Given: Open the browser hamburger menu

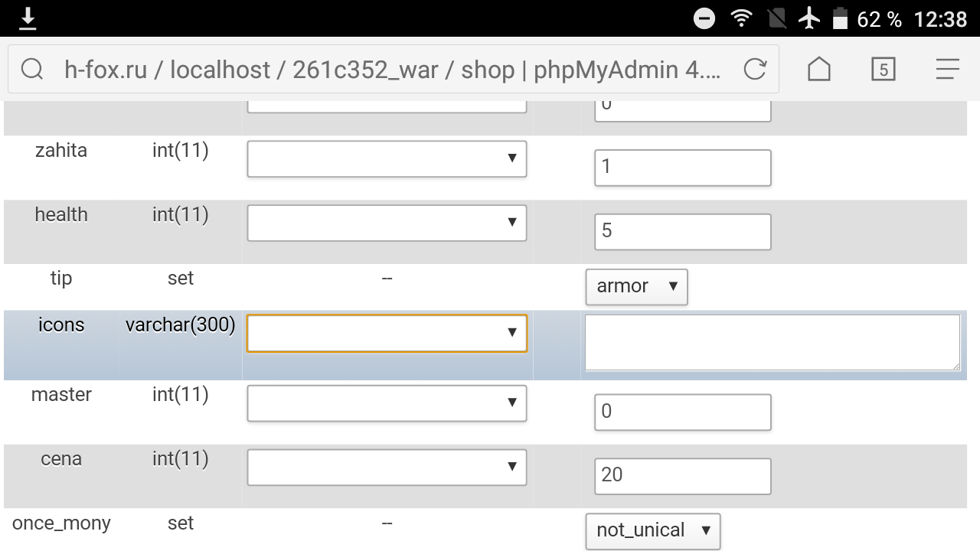Looking at the screenshot, I should click(947, 70).
